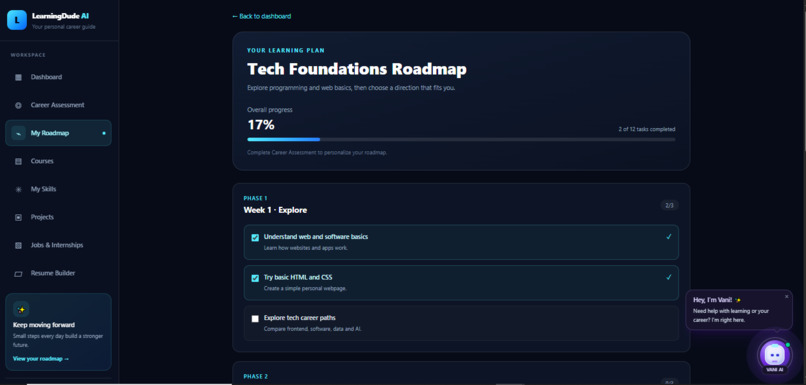Click the Complete Career Assessment hint text
Image resolution: width=806 pixels, height=385 pixels.
(317, 153)
